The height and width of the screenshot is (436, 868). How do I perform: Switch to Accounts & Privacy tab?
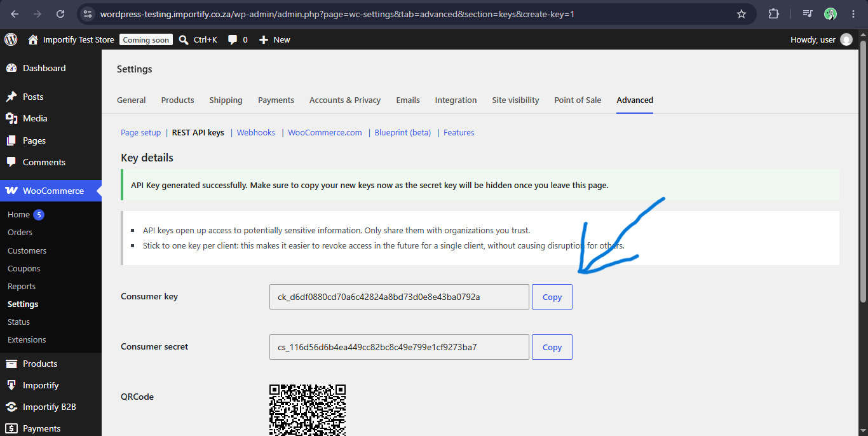[x=345, y=100]
